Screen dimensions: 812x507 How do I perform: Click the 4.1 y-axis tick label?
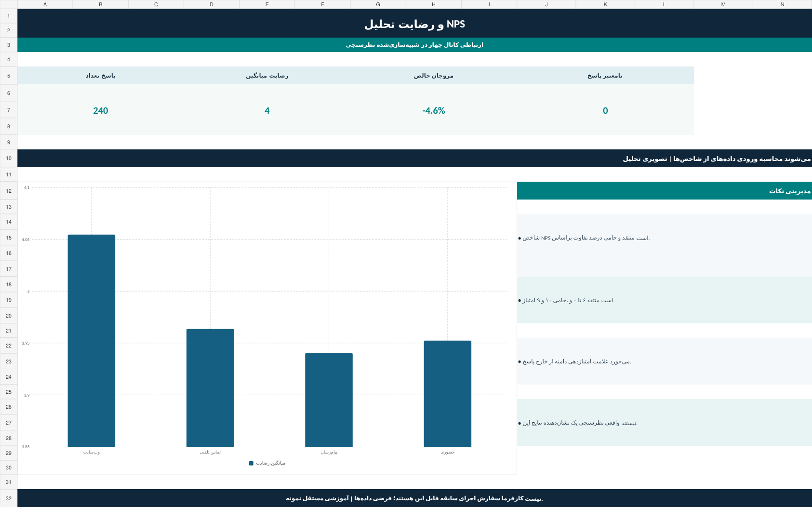27,187
